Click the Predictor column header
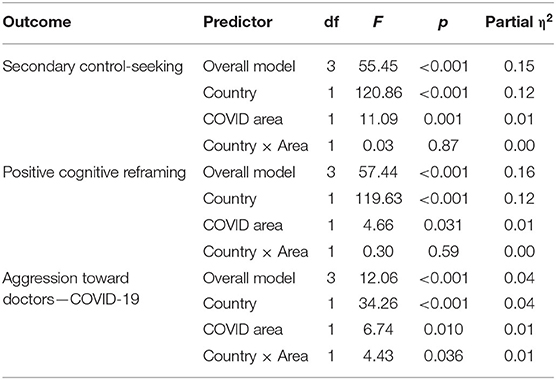The height and width of the screenshot is (380, 556). click(x=238, y=22)
